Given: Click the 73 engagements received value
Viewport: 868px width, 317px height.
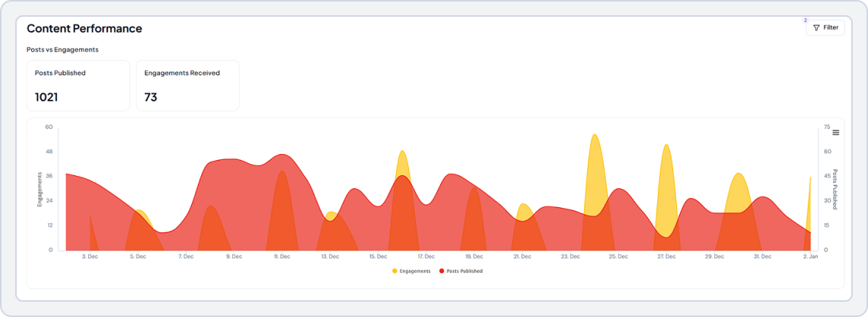Looking at the screenshot, I should pyautogui.click(x=151, y=97).
